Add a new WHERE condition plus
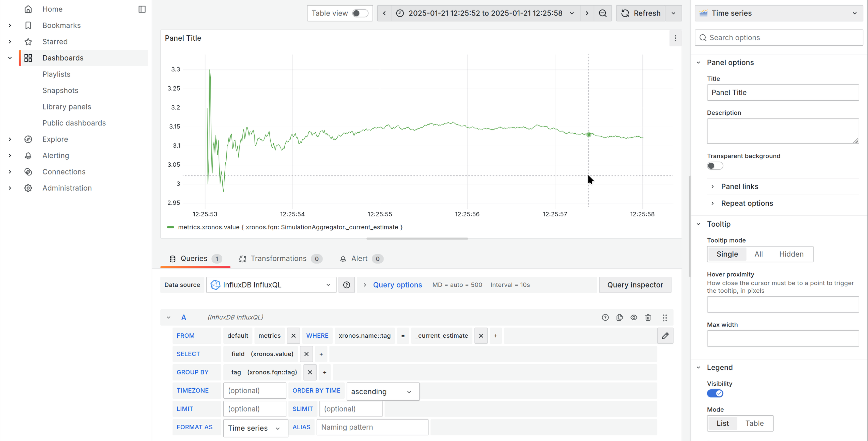 point(496,336)
